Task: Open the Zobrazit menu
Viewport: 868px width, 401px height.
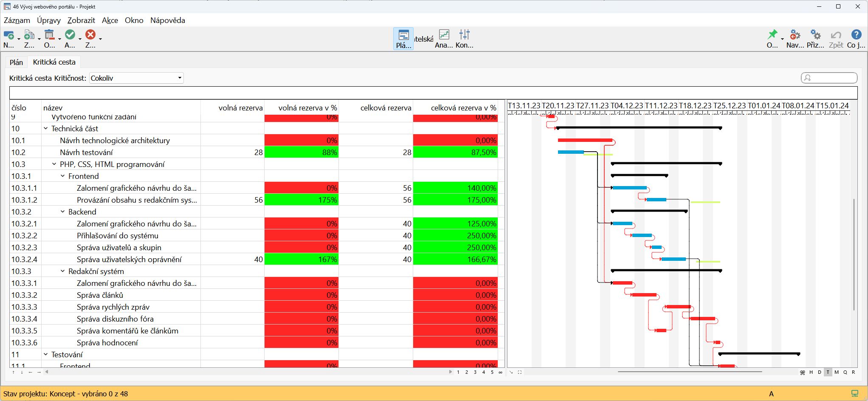Action: click(x=81, y=20)
